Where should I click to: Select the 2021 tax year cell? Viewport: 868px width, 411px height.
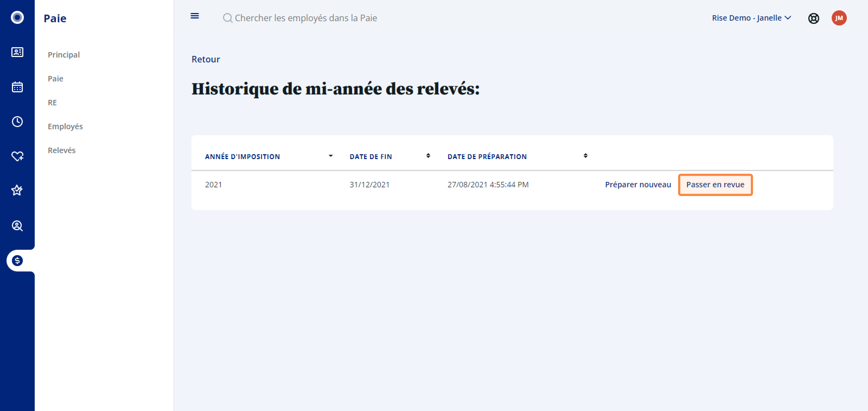pos(214,185)
